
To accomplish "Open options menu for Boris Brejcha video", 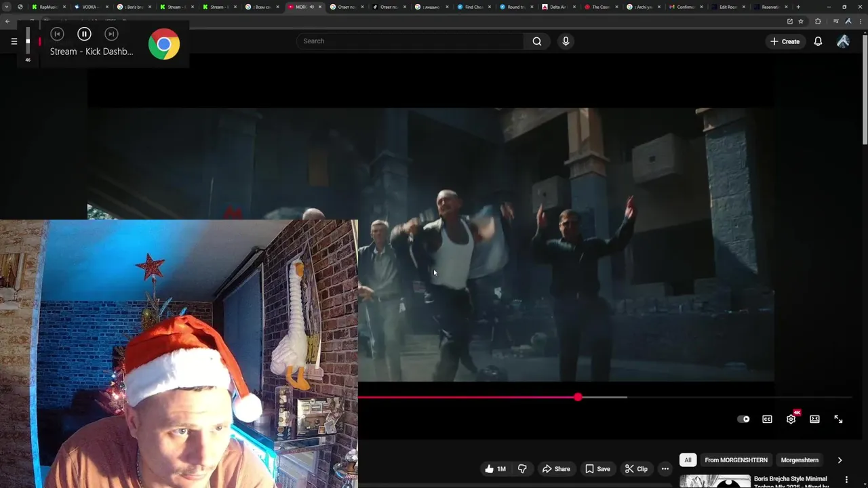I will click(846, 480).
